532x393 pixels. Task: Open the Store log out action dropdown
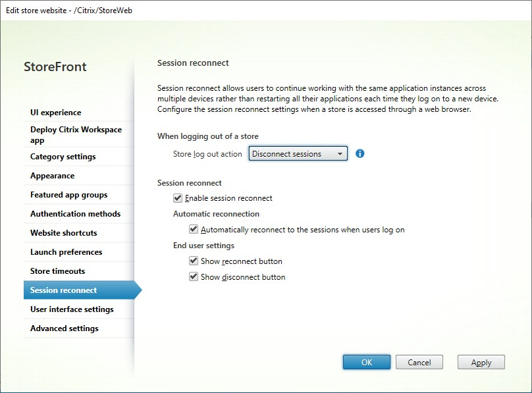[x=298, y=154]
